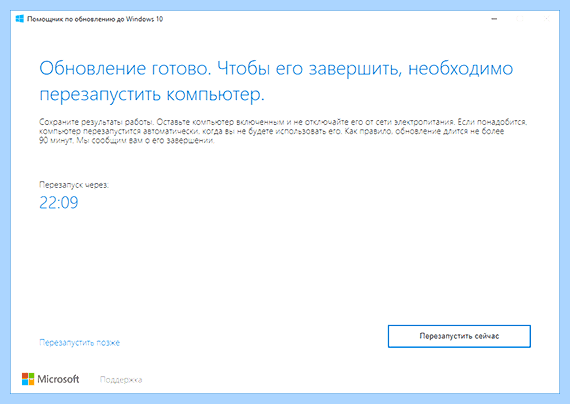Open the Поддержка link

pos(121,380)
